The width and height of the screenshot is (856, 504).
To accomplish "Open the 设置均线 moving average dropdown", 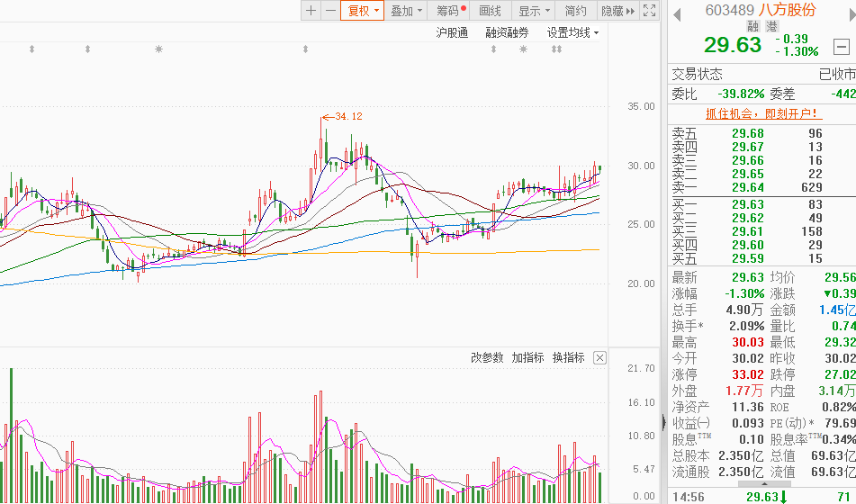I will tap(572, 32).
